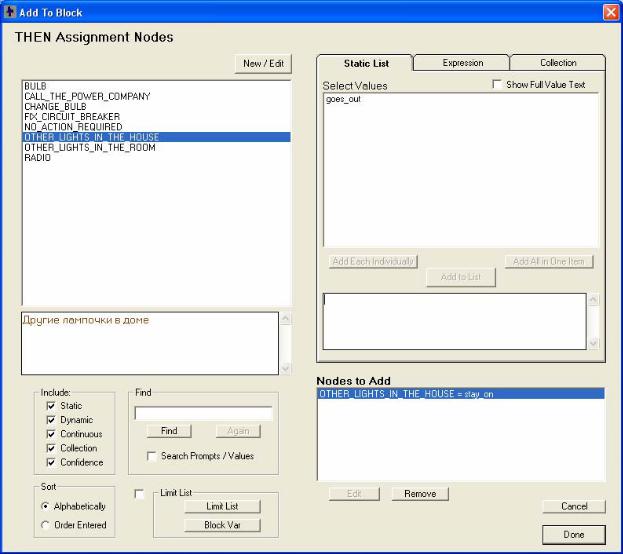The image size is (623, 554).
Task: Select the goes_out value
Action: 343,99
